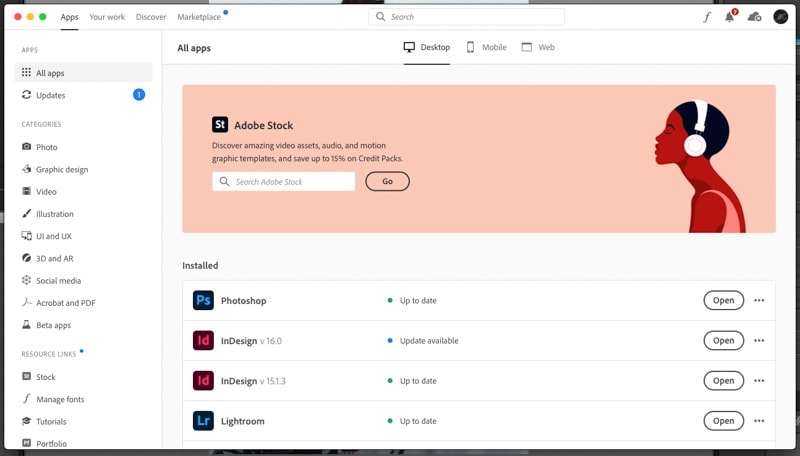This screenshot has width=800, height=456.
Task: Switch to the Marketplace tab
Action: tap(199, 17)
